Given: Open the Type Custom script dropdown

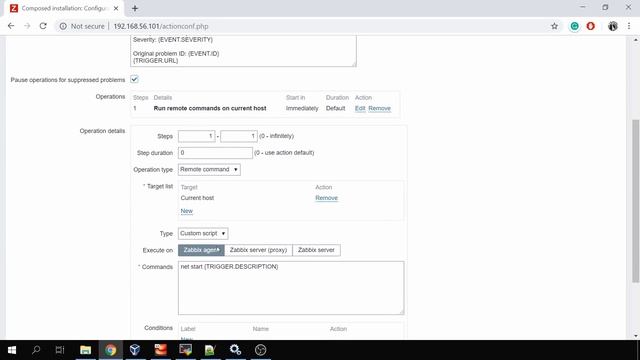Looking at the screenshot, I should [x=203, y=233].
